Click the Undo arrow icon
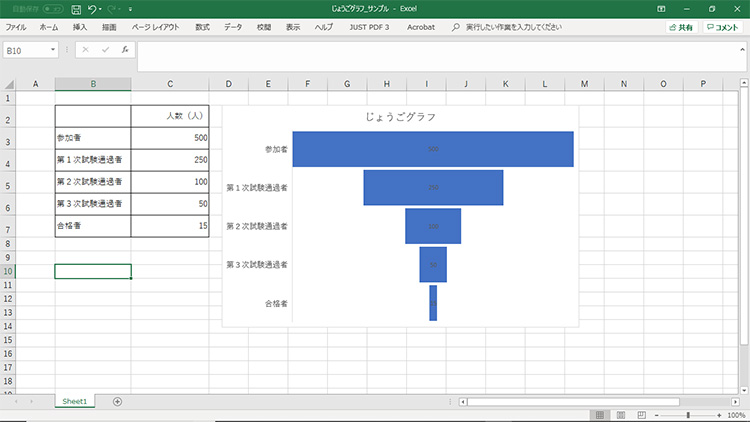Image resolution: width=750 pixels, height=422 pixels. coord(92,8)
